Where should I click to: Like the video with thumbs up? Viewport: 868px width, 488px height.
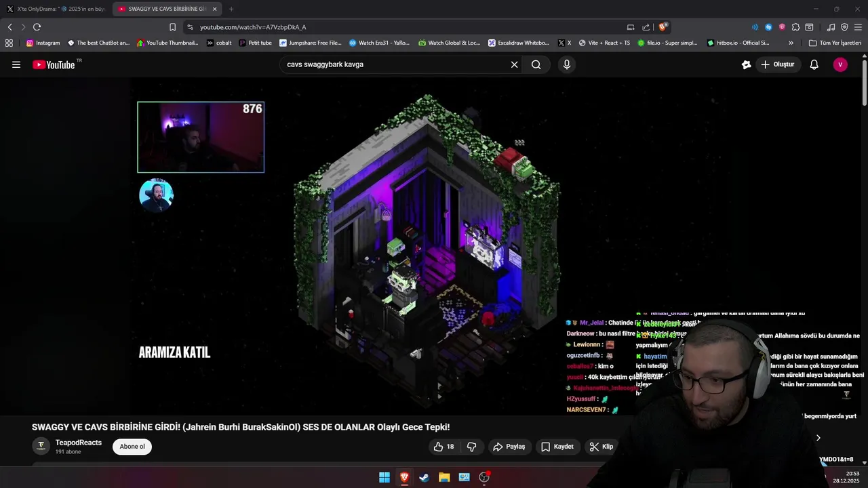pyautogui.click(x=443, y=447)
